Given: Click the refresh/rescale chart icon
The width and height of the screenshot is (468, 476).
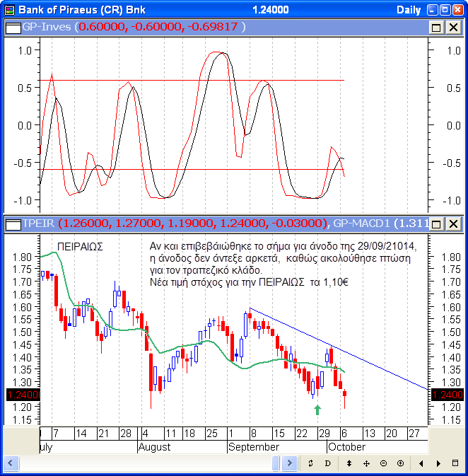Looking at the screenshot, I should tap(310, 463).
